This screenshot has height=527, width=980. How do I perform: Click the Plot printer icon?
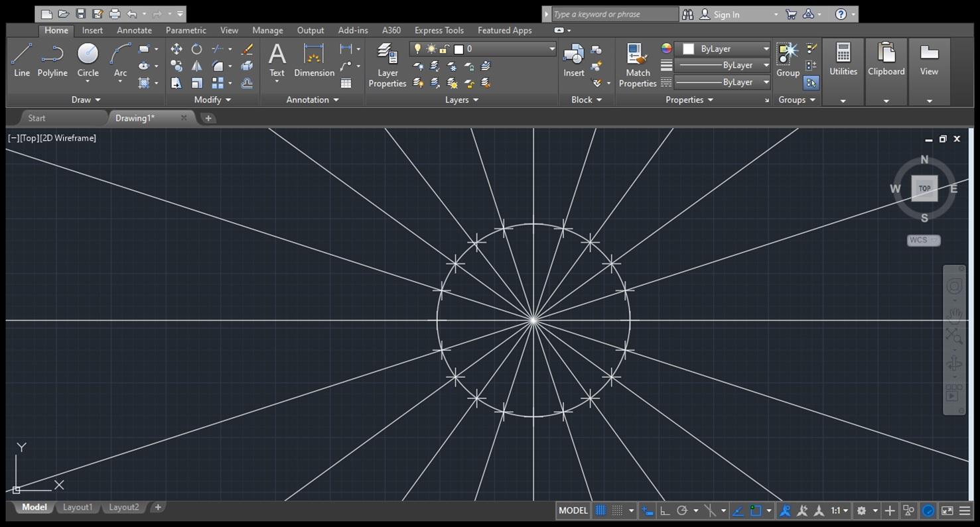coord(115,14)
